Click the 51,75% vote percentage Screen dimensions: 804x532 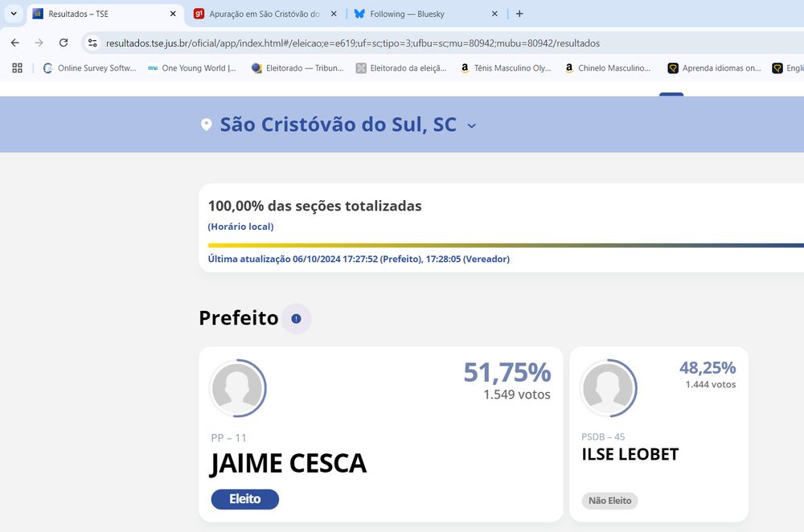pos(507,373)
